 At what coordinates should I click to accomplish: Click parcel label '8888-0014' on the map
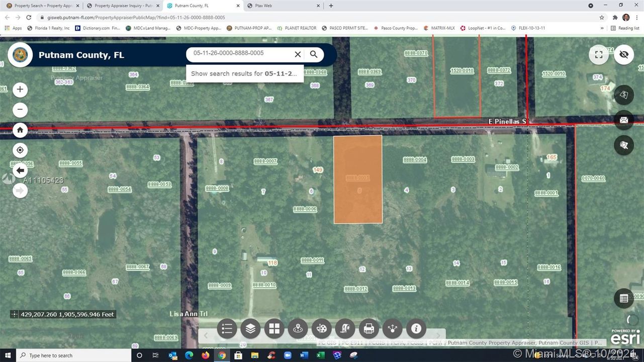pyautogui.click(x=457, y=283)
